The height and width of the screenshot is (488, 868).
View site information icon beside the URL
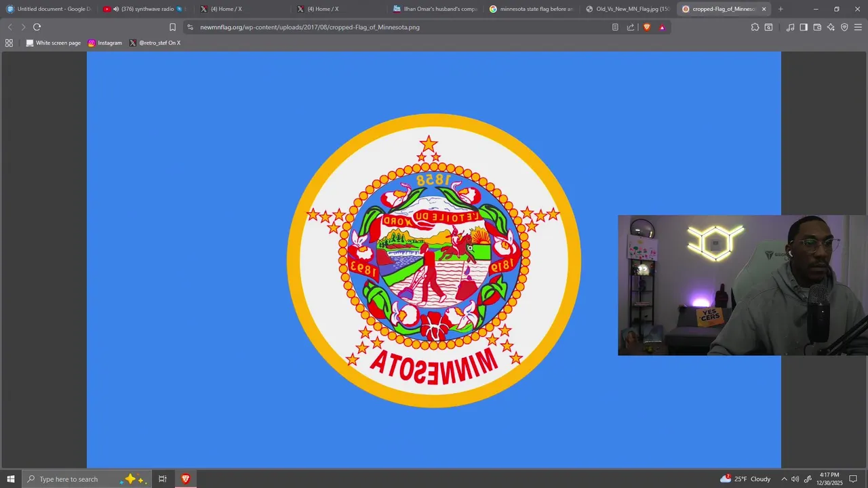point(190,27)
